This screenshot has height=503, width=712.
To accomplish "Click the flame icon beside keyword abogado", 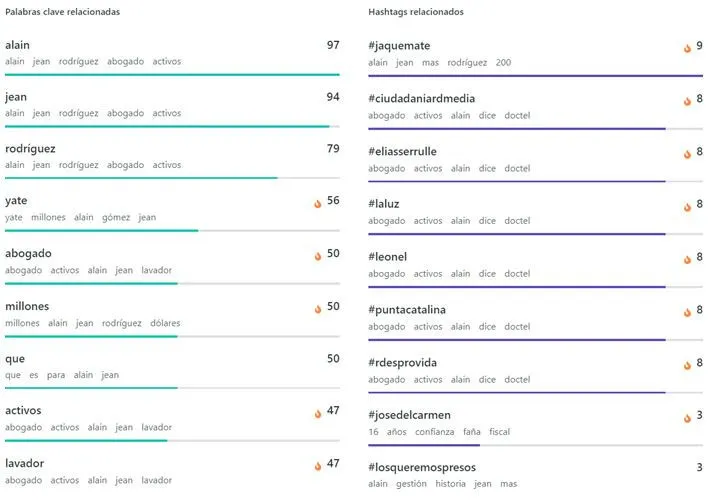I will click(317, 255).
